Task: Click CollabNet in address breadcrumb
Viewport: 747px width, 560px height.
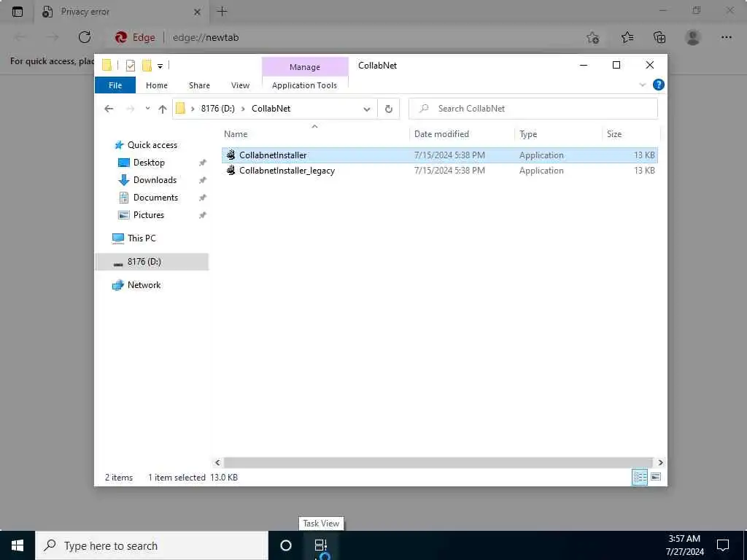Action: click(271, 109)
